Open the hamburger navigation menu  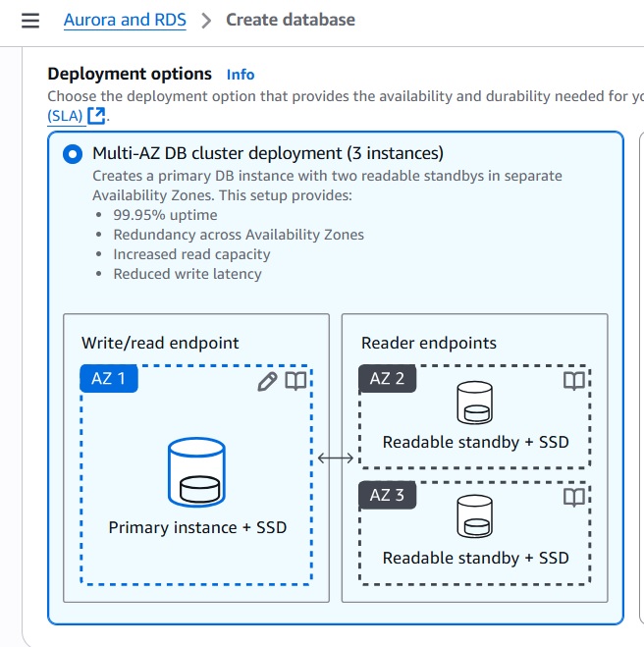(30, 20)
